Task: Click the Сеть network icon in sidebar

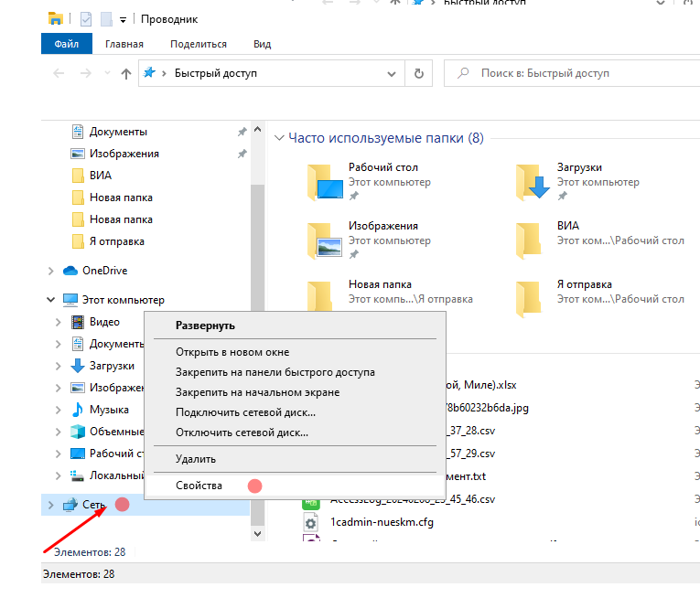Action: [70, 505]
